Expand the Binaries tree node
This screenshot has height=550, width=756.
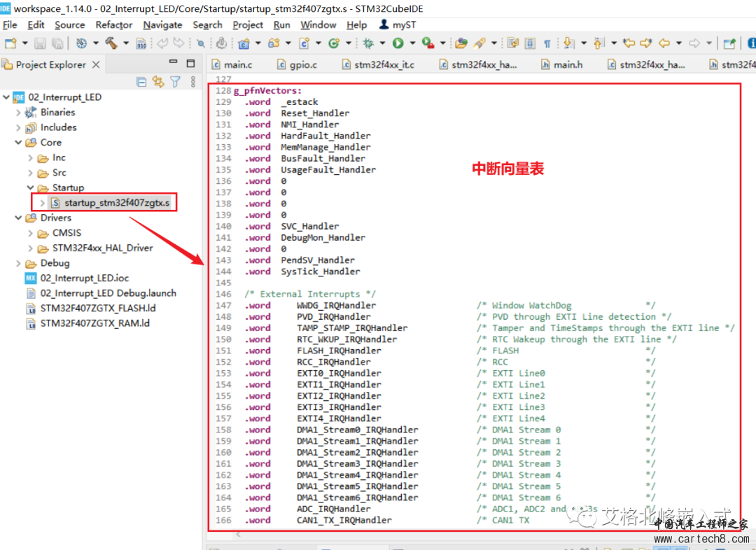click(x=18, y=113)
